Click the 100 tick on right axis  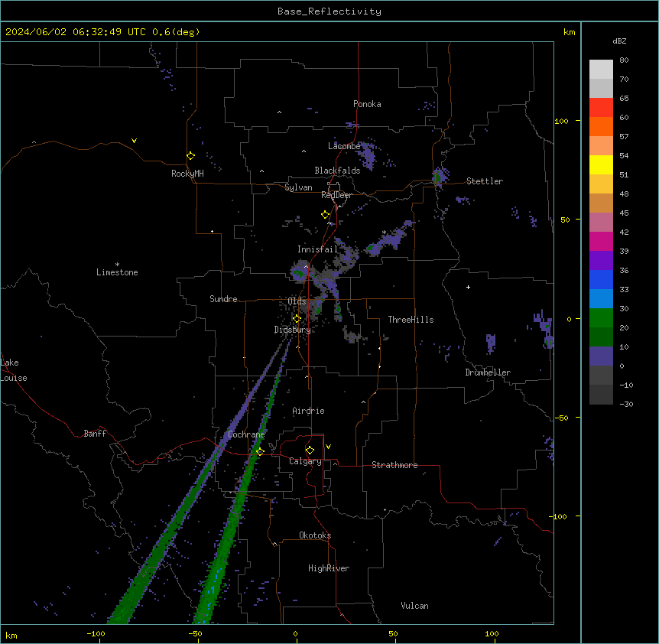561,121
